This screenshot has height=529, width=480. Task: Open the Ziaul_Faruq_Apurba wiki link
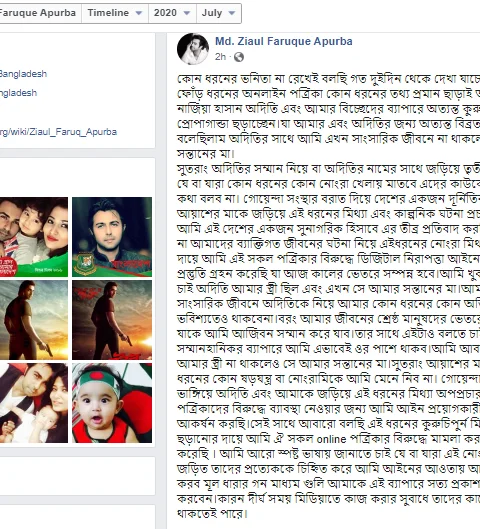click(x=58, y=132)
